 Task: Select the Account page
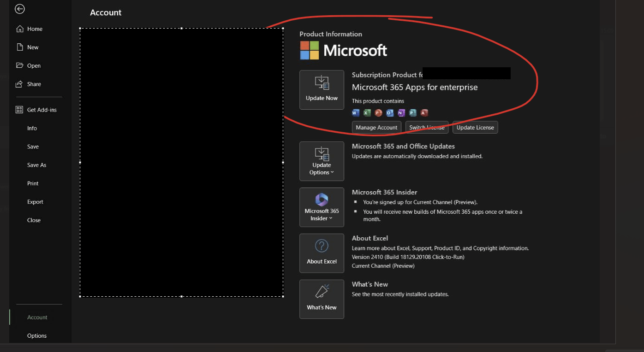point(37,317)
